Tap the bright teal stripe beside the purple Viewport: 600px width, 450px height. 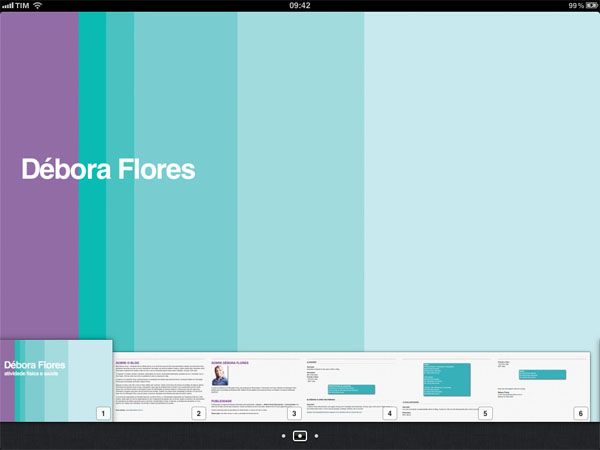click(x=92, y=250)
